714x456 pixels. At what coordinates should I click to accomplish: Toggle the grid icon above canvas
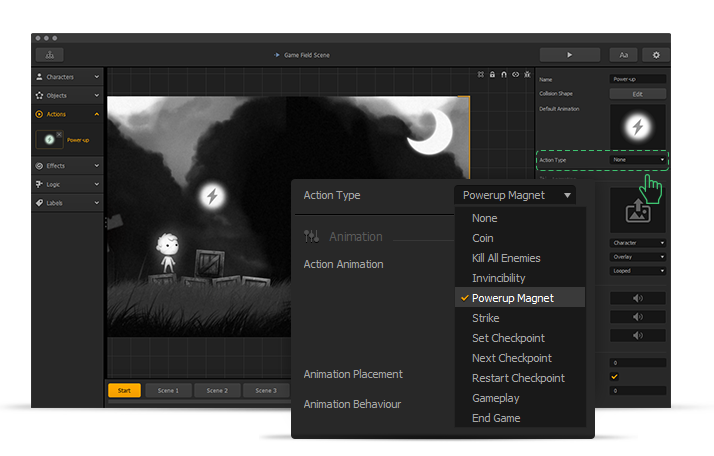click(x=481, y=74)
